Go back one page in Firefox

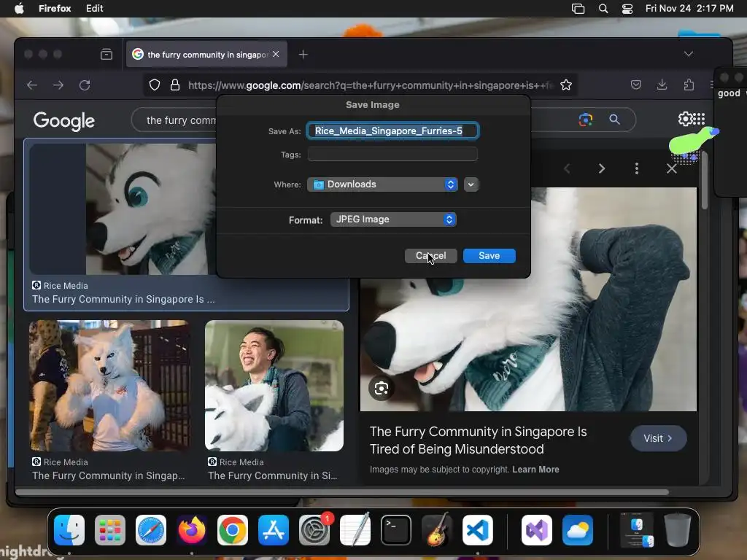tap(32, 85)
